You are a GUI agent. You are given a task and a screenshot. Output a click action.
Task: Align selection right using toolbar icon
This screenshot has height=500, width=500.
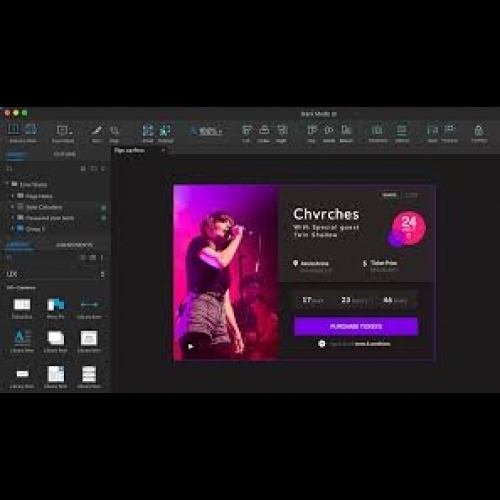[x=282, y=130]
